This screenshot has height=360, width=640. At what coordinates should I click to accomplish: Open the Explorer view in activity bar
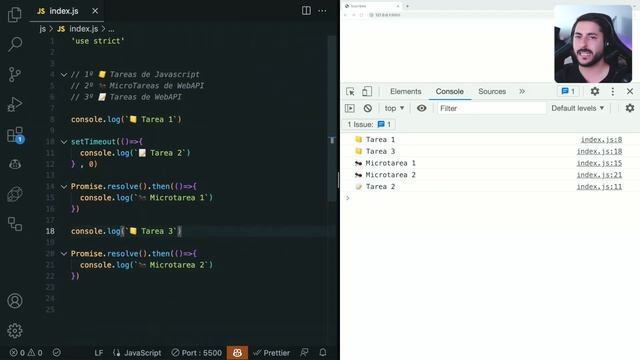click(15, 14)
